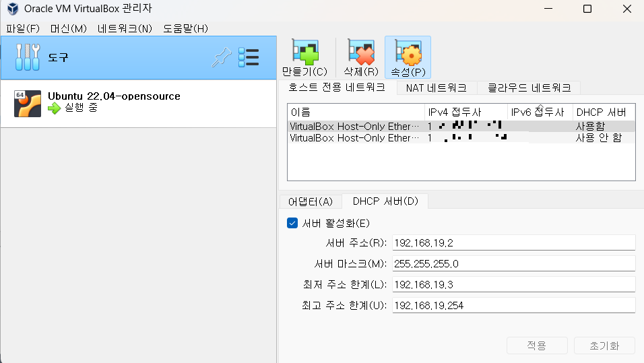Select the Host-Only adapter row with 사용함
The height and width of the screenshot is (363, 644).
pos(461,126)
